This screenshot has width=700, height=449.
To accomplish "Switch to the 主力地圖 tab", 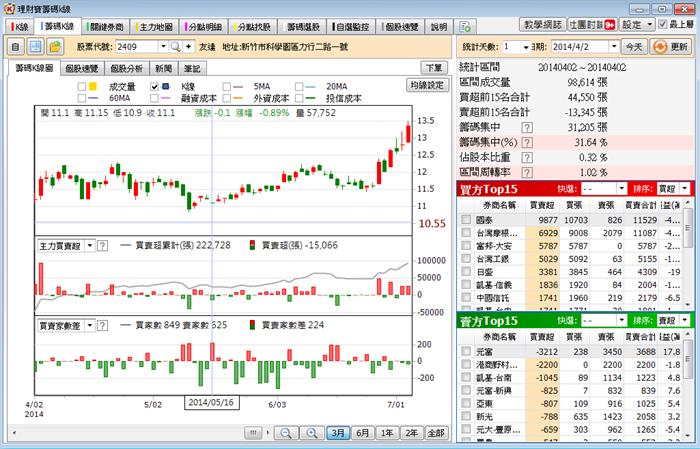I will tap(155, 26).
